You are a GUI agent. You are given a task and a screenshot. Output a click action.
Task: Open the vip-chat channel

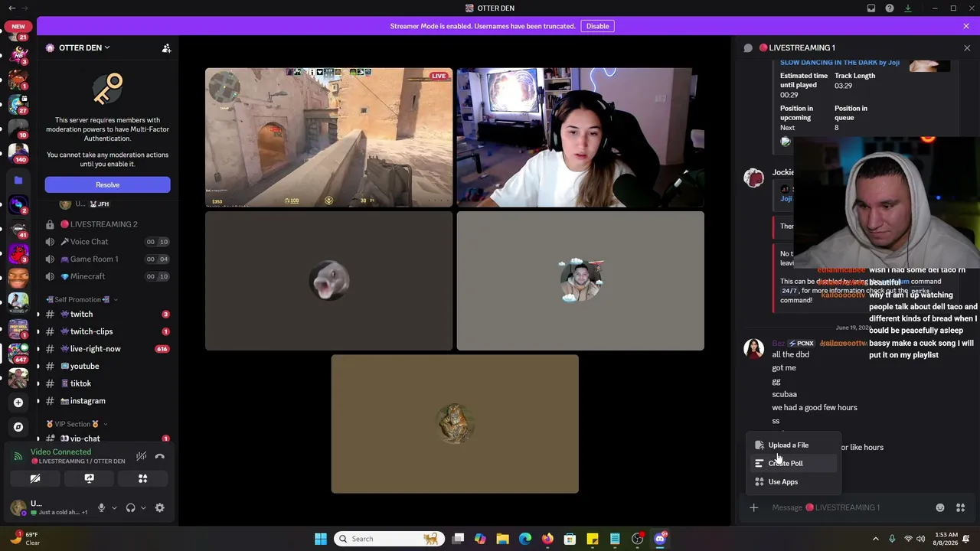click(x=107, y=439)
